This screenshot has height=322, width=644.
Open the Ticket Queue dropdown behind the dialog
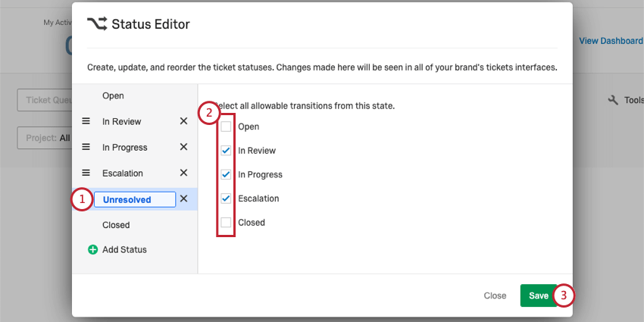point(45,100)
